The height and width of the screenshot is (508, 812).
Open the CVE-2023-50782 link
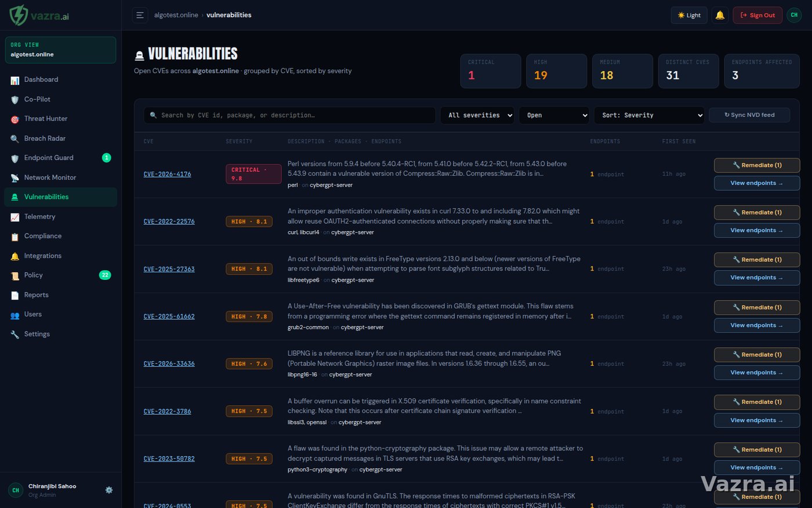pos(169,459)
